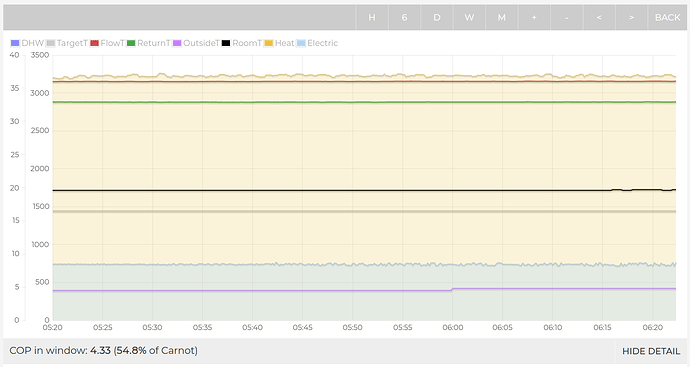Switch the chart to month view with M
This screenshot has width=690, height=367.
coord(502,18)
